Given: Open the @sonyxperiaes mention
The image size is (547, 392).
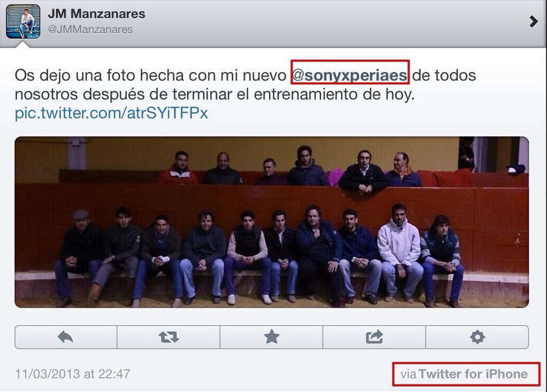Looking at the screenshot, I should coord(350,75).
